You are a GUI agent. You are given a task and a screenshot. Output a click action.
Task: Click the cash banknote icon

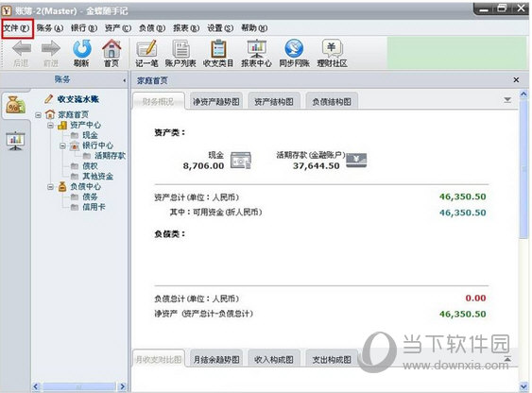241,161
